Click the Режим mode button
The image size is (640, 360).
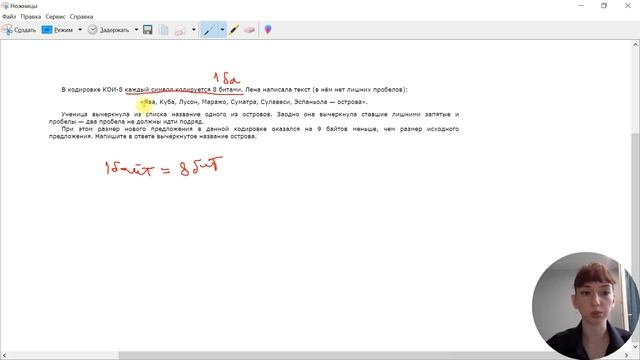[x=58, y=30]
